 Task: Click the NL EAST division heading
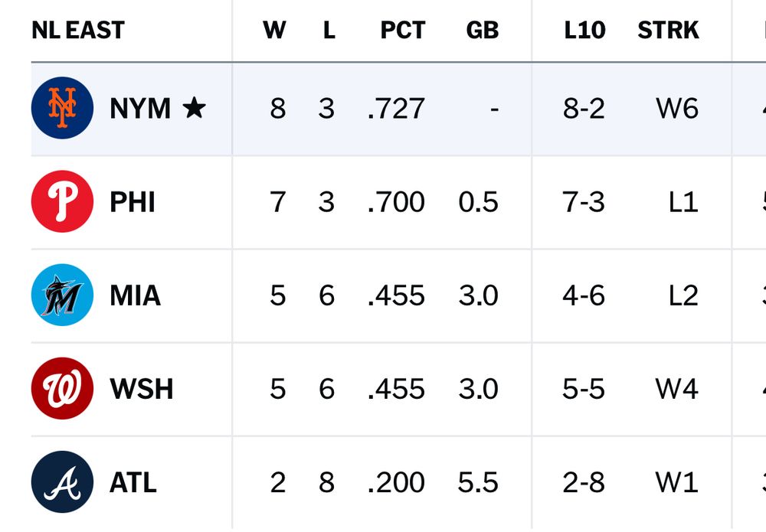tap(78, 30)
